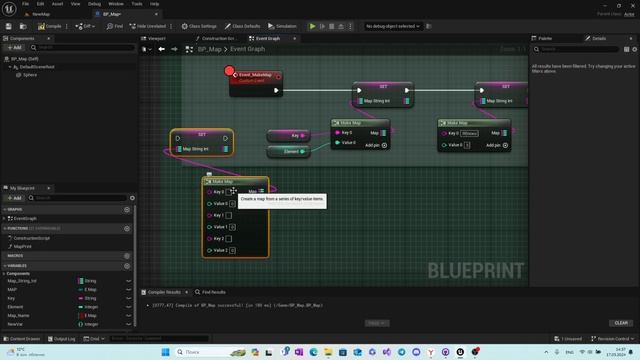Clear the compiler results
Viewport: 640px width, 360px height.
click(x=621, y=323)
